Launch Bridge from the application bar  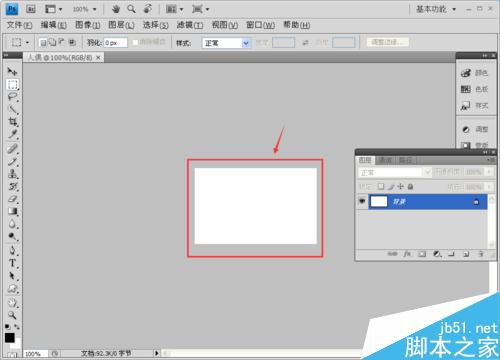click(x=31, y=9)
